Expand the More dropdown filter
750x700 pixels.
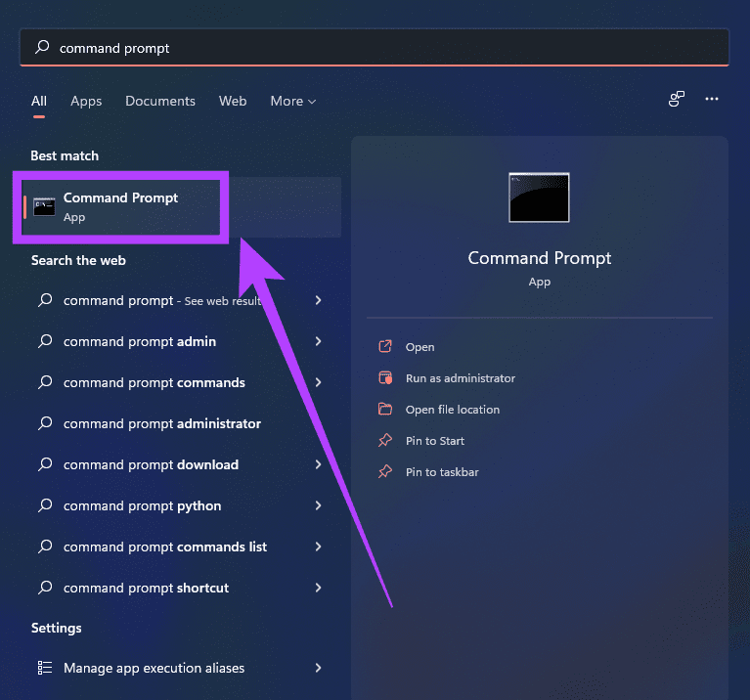(292, 101)
